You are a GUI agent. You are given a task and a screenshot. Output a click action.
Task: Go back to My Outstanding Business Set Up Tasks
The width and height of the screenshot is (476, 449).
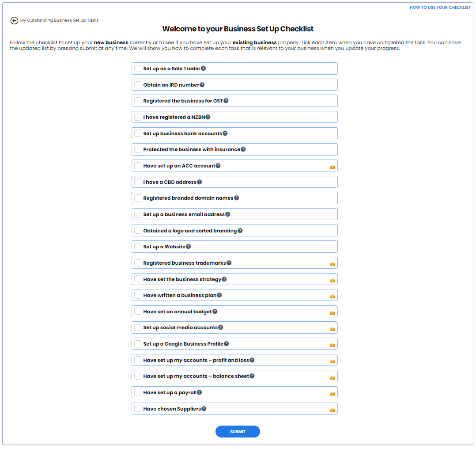point(59,20)
